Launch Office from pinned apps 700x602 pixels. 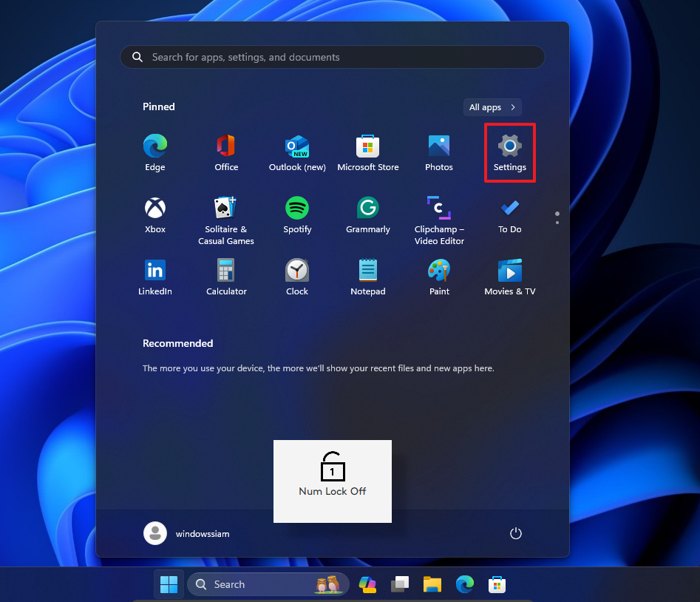point(226,153)
